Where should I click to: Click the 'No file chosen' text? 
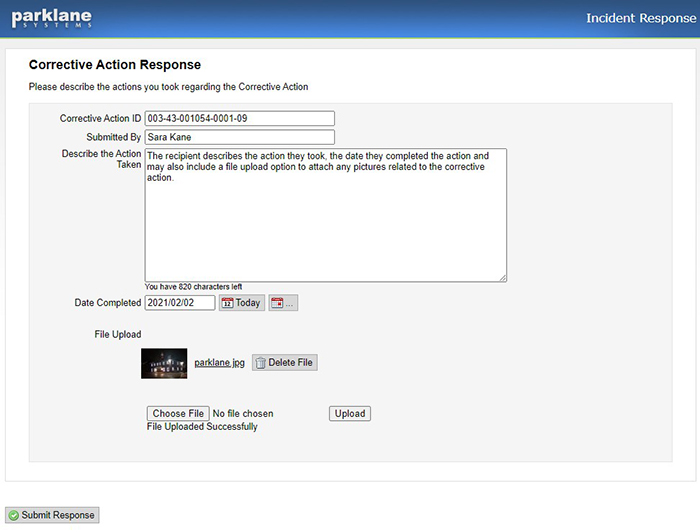pyautogui.click(x=243, y=414)
